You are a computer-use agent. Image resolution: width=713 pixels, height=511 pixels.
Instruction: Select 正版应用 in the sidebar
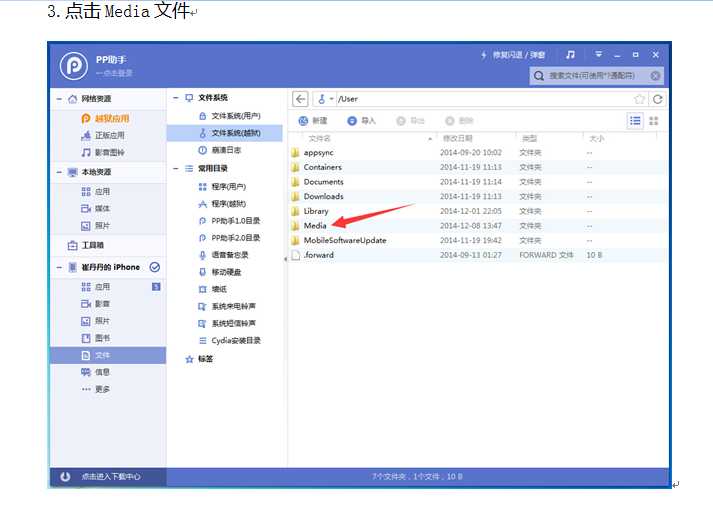110,135
